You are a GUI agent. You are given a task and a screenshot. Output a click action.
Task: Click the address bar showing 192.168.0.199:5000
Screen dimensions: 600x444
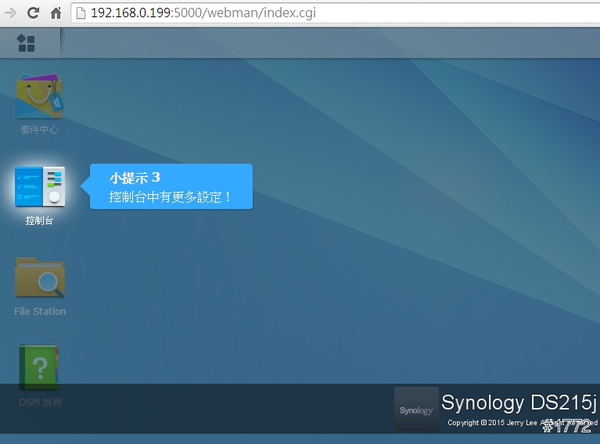(x=335, y=13)
